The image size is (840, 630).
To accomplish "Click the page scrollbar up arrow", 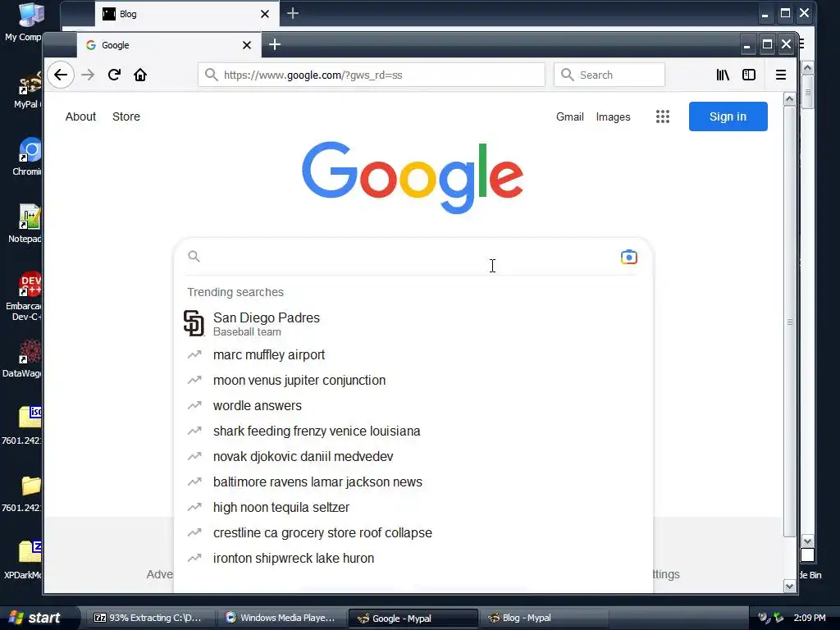I will pyautogui.click(x=789, y=98).
